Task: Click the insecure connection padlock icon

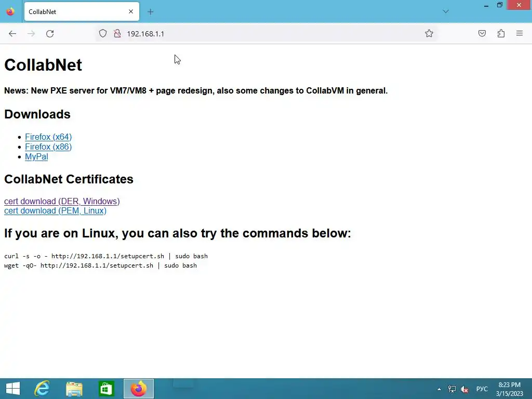Action: 117,34
